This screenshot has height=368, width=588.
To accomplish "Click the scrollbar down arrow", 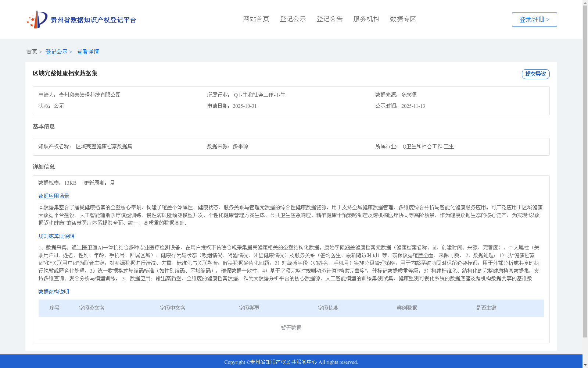I will click(x=585, y=365).
